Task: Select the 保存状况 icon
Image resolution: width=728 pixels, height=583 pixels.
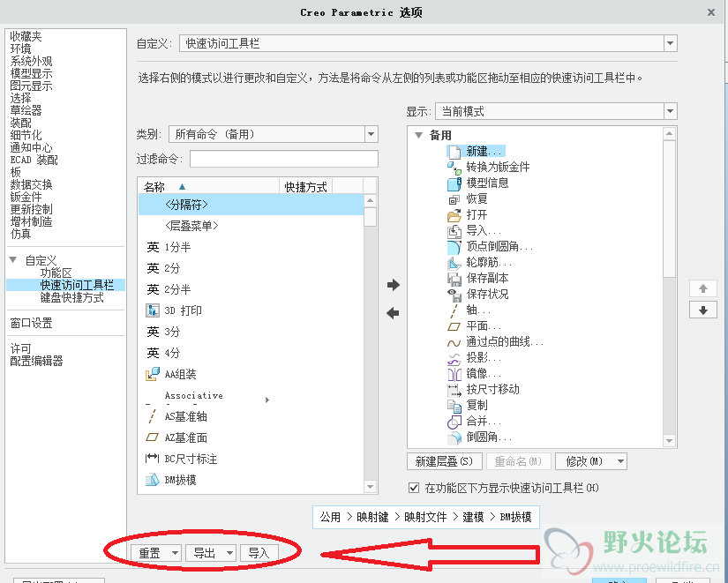Action: (x=454, y=295)
